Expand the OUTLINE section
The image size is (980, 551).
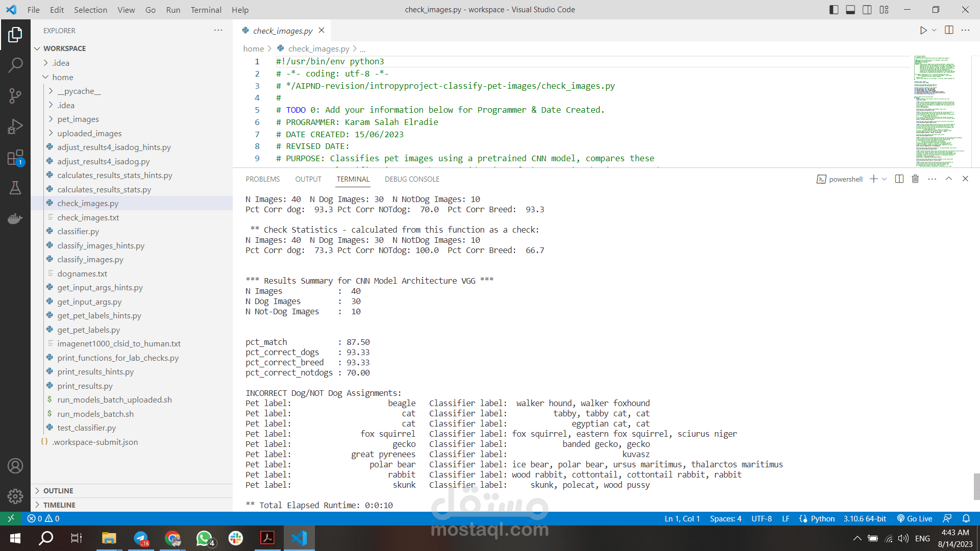tap(58, 491)
